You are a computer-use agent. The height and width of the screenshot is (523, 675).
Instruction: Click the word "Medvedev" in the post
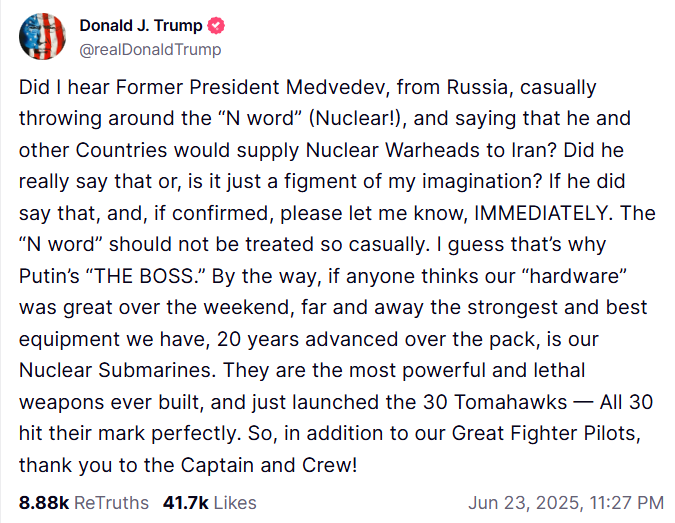[345, 88]
